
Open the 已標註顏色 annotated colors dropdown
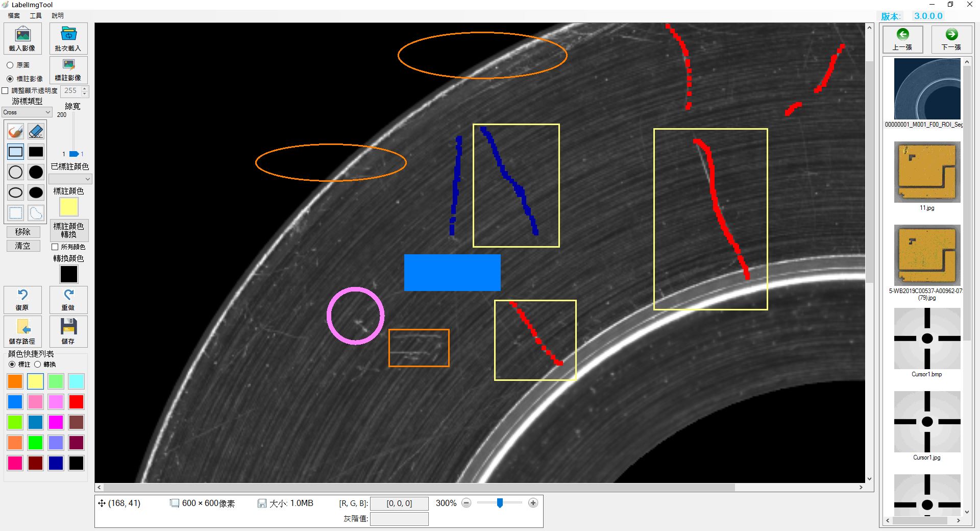[x=70, y=179]
